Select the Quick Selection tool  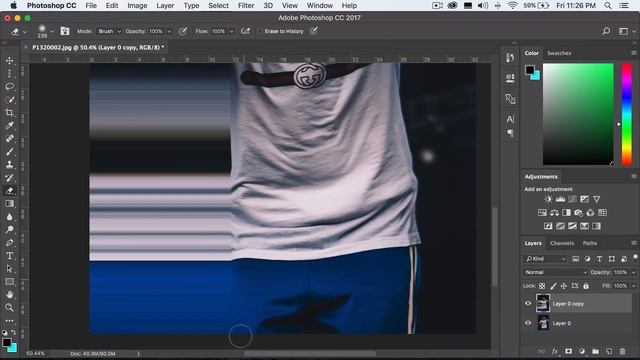(x=9, y=100)
